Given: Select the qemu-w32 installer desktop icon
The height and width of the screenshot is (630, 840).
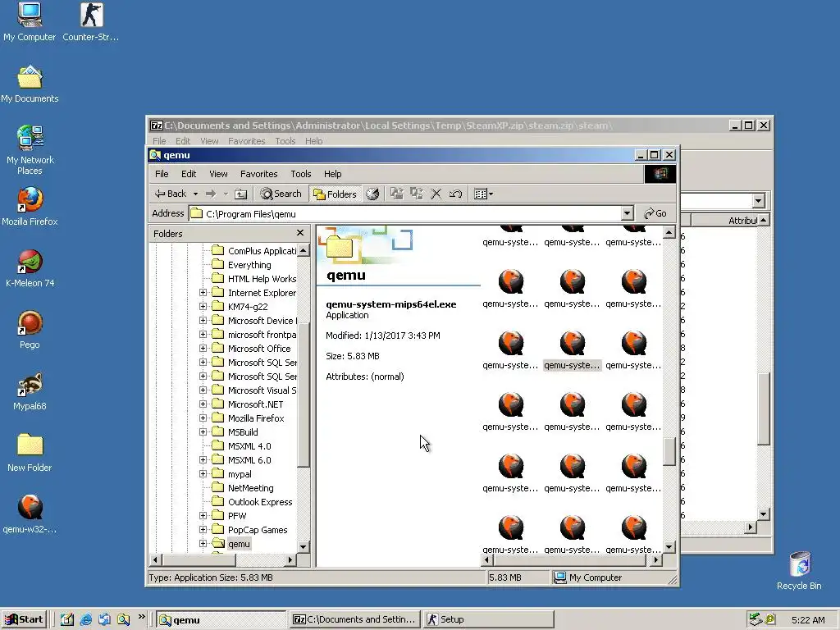Looking at the screenshot, I should (x=30, y=514).
